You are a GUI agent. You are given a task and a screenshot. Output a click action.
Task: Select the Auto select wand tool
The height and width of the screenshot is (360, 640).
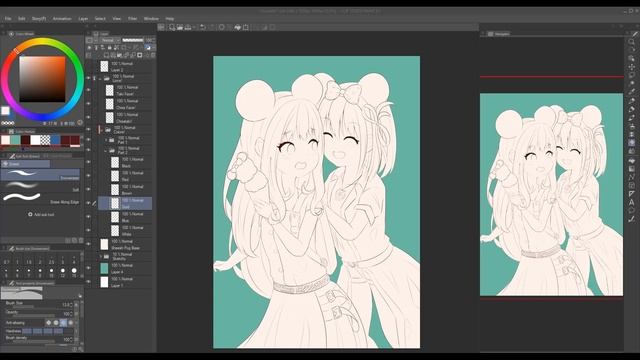[631, 84]
